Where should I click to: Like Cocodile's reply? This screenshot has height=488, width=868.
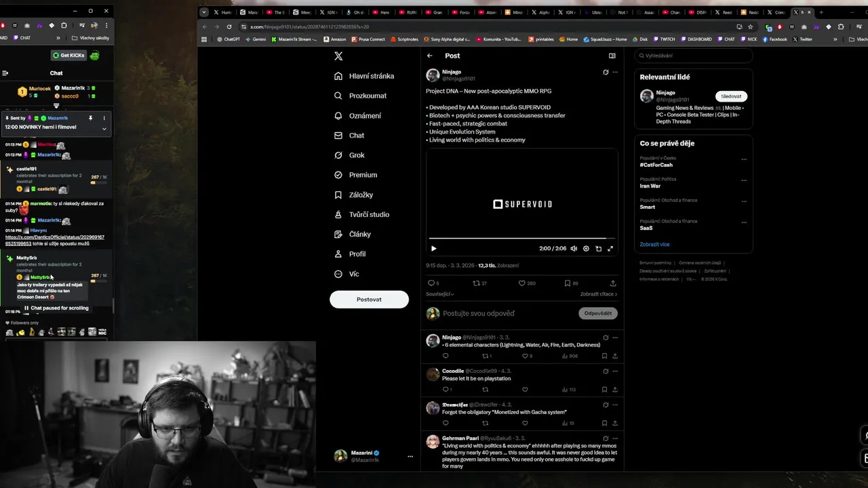(525, 390)
